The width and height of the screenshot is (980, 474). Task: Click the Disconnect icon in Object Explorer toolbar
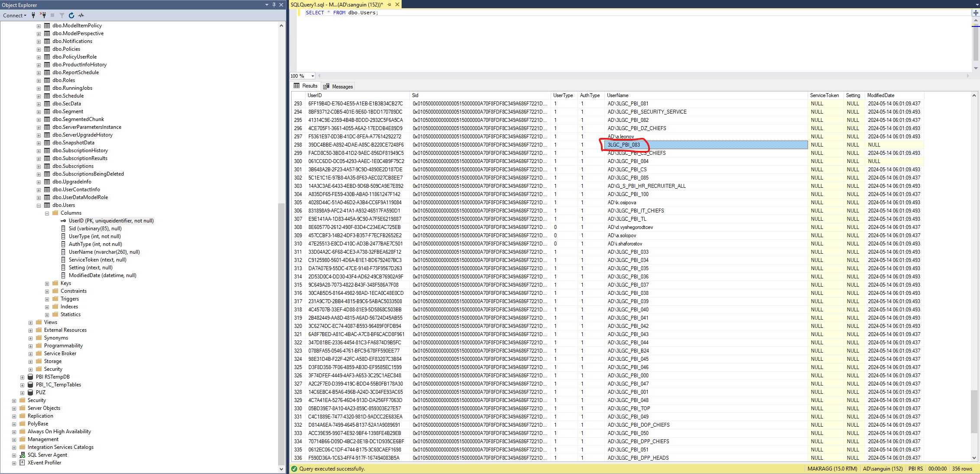point(42,16)
